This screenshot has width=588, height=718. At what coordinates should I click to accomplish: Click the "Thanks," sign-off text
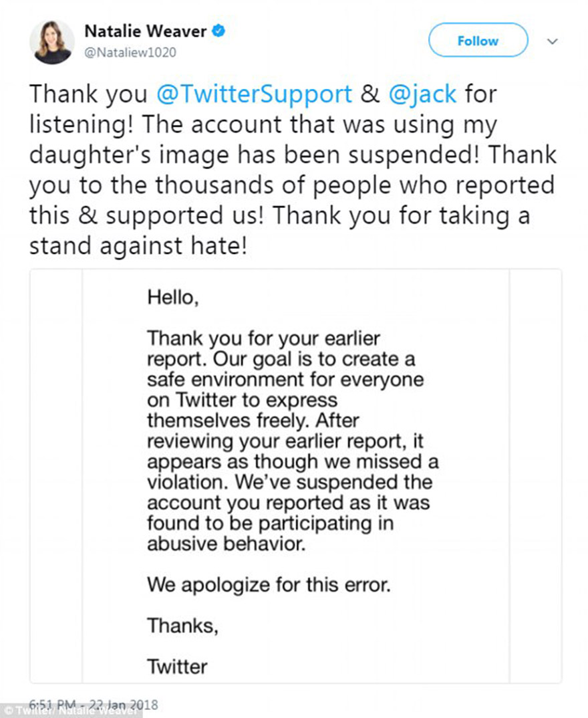182,626
